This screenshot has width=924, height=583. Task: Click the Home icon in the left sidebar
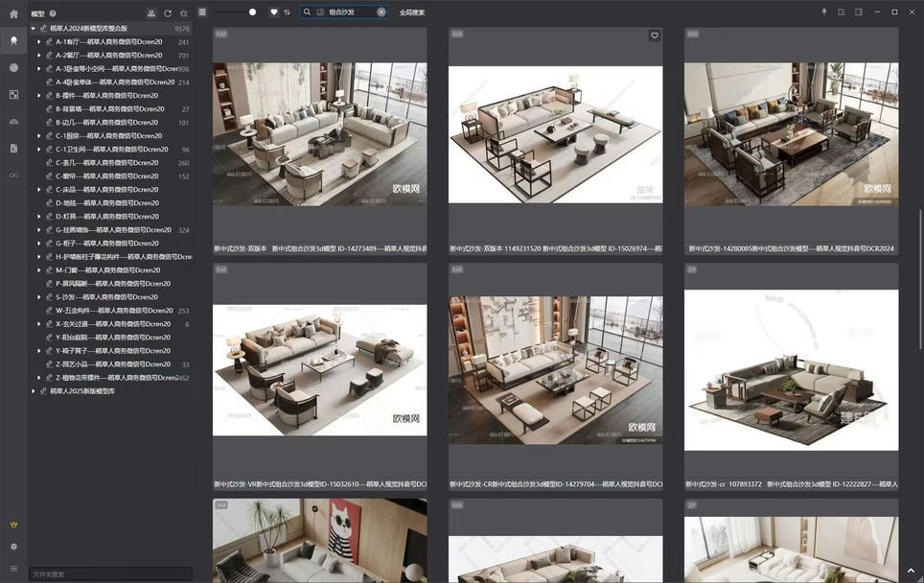tap(13, 13)
